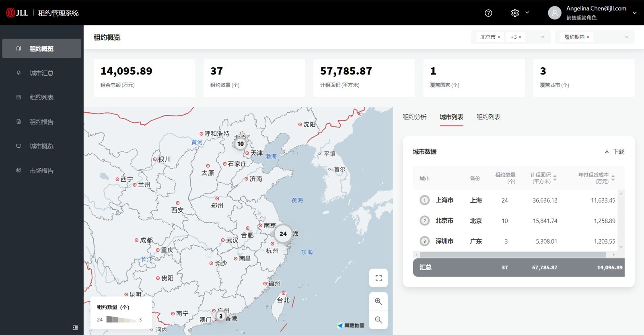This screenshot has width=644, height=335.
Task: Expand the lease status dropdown
Action: pyautogui.click(x=626, y=37)
